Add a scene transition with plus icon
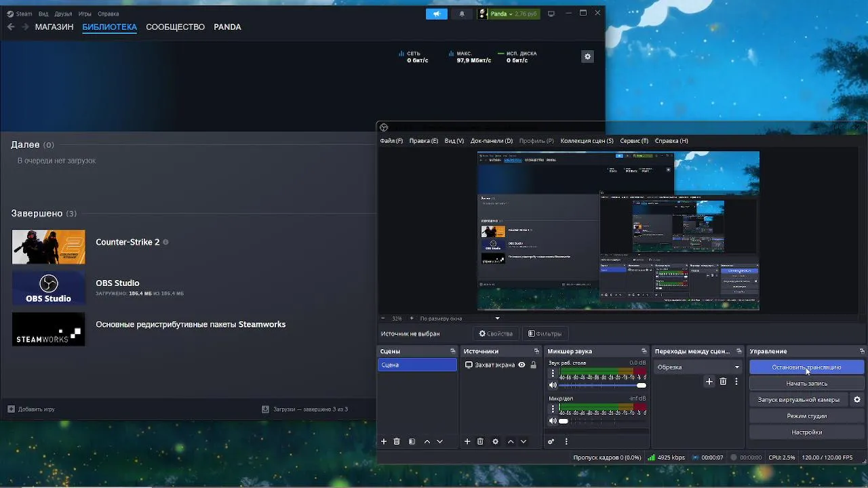This screenshot has height=488, width=868. point(709,382)
